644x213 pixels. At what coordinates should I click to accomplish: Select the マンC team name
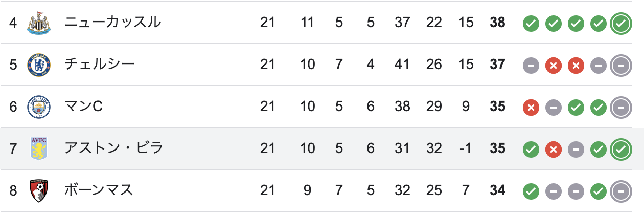84,106
